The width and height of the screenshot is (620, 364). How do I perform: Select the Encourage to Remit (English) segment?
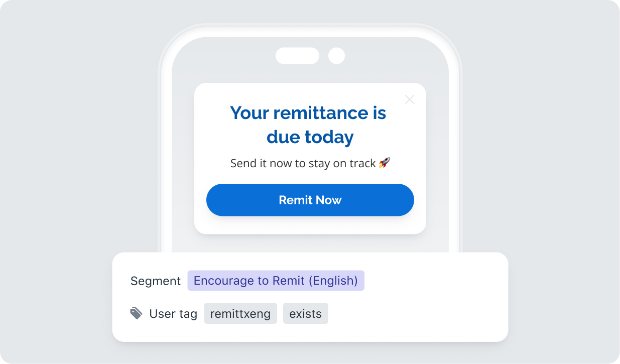[276, 281]
